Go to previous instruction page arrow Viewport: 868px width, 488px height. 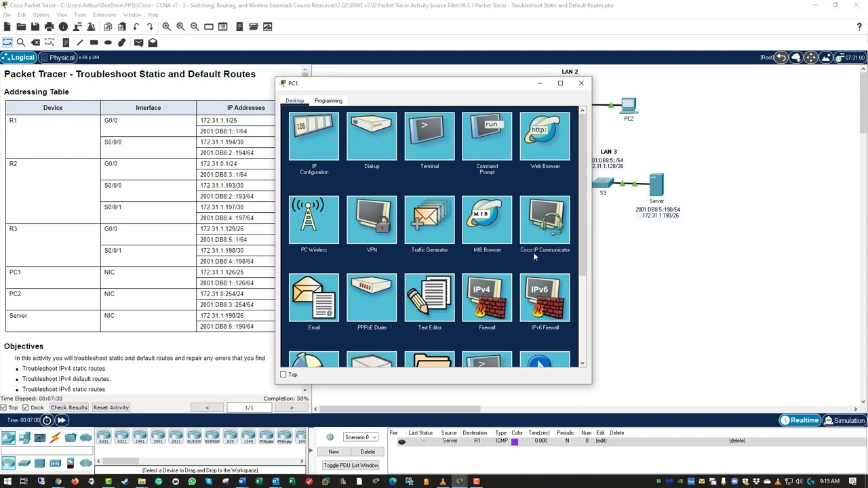[207, 407]
